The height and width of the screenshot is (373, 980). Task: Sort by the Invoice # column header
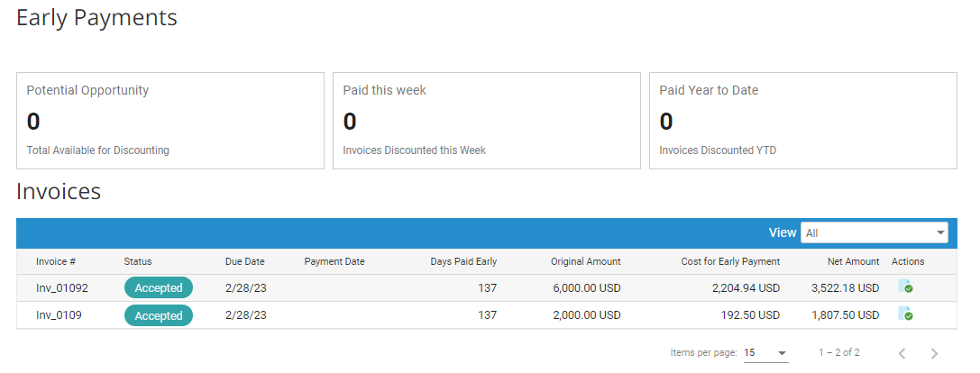(x=56, y=261)
